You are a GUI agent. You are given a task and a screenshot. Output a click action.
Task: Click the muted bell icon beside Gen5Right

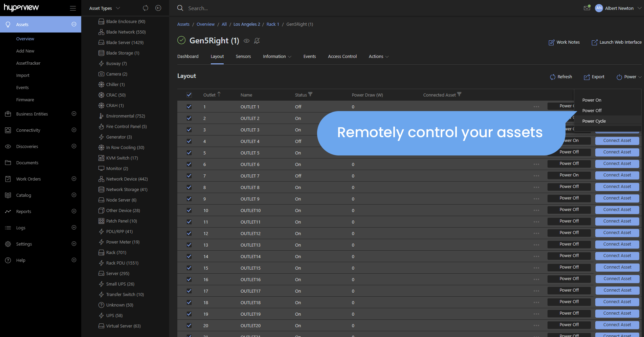click(x=257, y=41)
